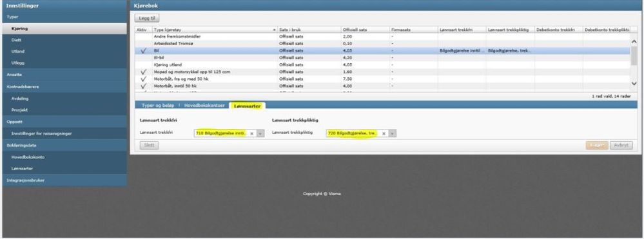
Task: Click the Avbryt button
Action: pos(621,146)
